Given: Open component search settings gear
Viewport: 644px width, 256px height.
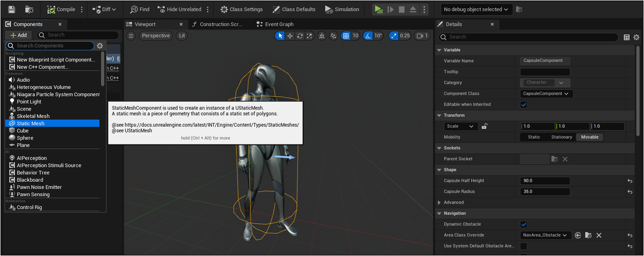Looking at the screenshot, I should click(x=100, y=46).
